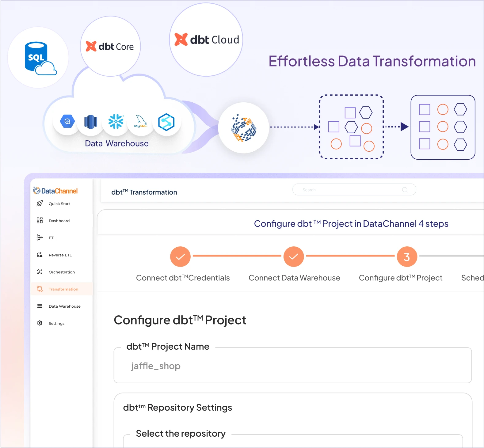Viewport: 484px width, 448px height.
Task: Click the dbt Cloud logo circle
Action: pyautogui.click(x=206, y=40)
